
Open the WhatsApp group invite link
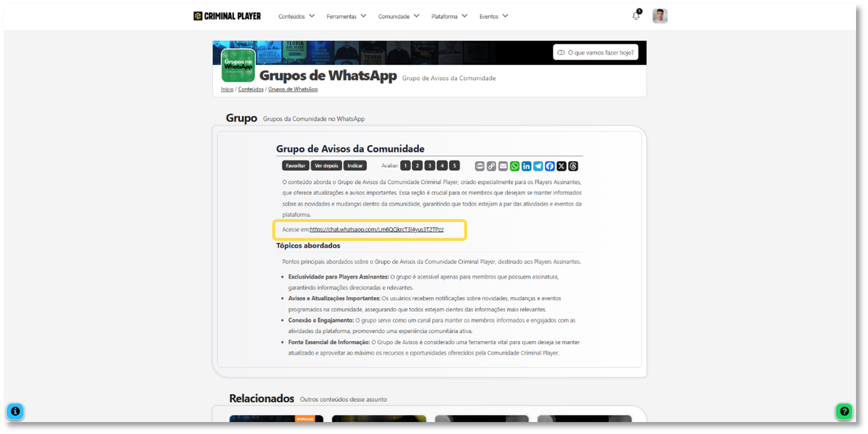pyautogui.click(x=377, y=229)
